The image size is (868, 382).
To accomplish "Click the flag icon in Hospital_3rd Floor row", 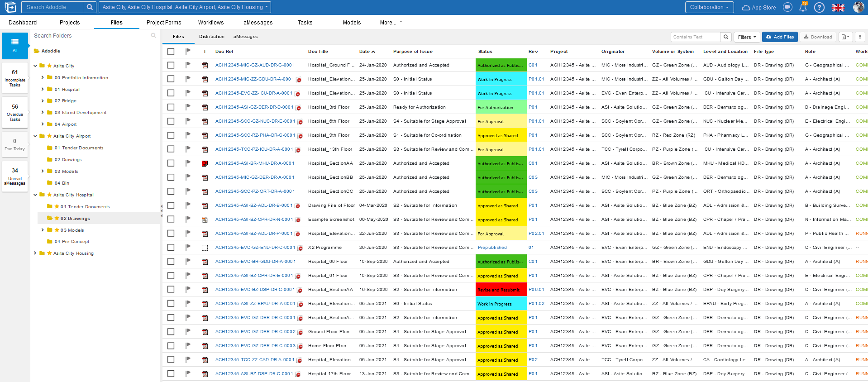I will click(188, 107).
